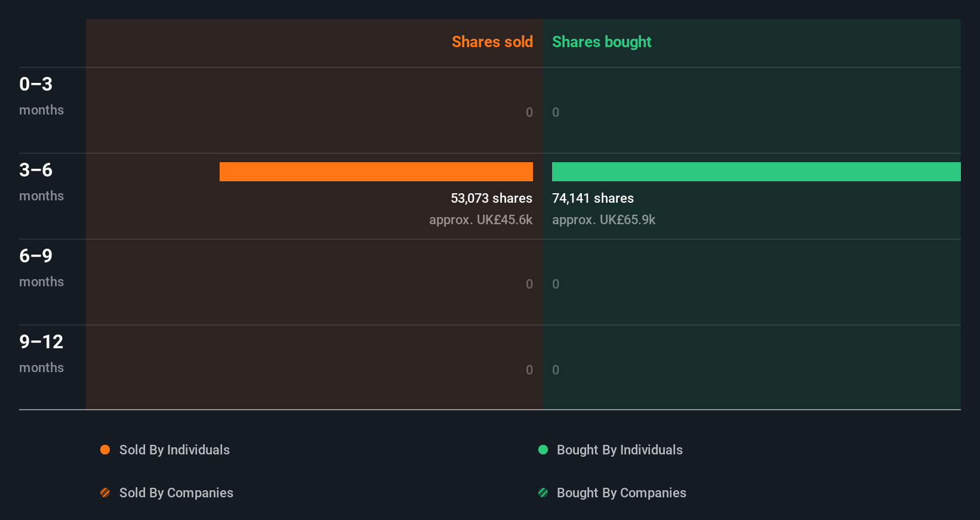
Task: Click the 9–12 months row label
Action: coord(41,354)
